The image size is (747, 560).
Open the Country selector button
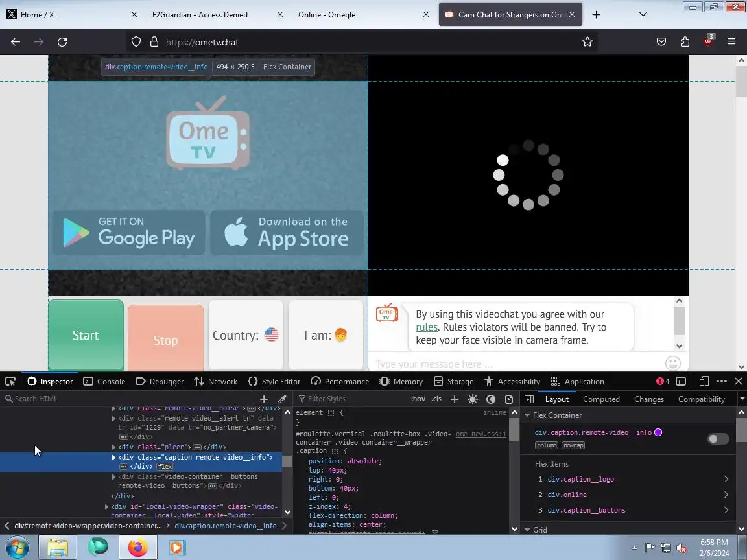[246, 335]
